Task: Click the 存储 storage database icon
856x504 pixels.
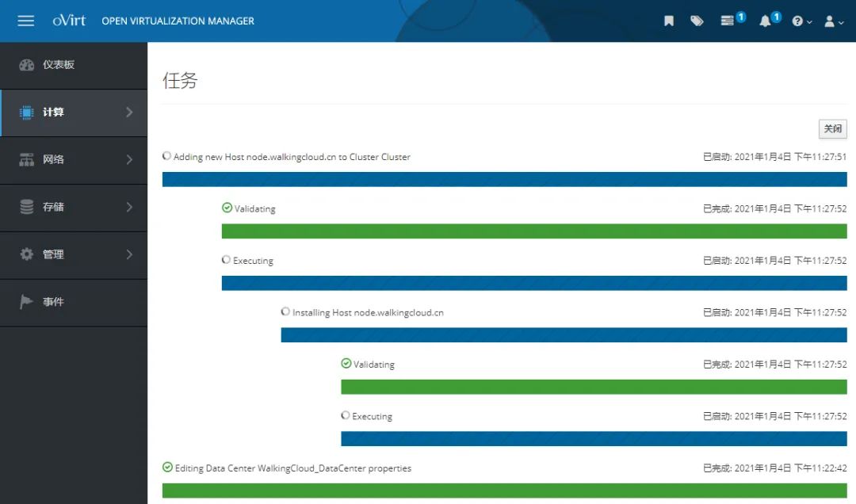Action: pos(26,207)
